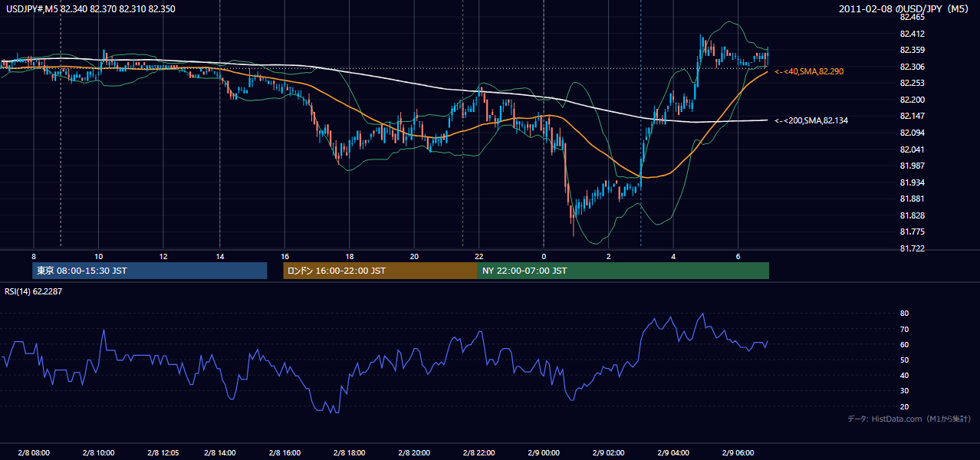Click hour label 16 under the price chart

pyautogui.click(x=284, y=256)
